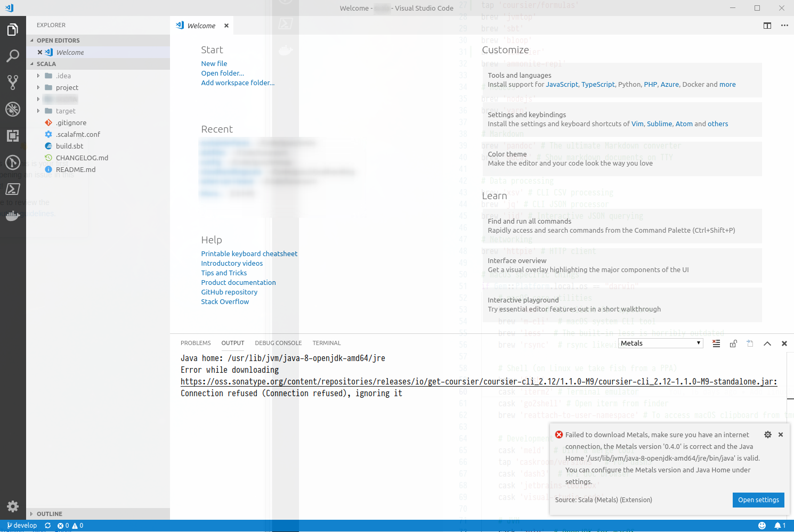Click the Sublime keybindings link

659,124
